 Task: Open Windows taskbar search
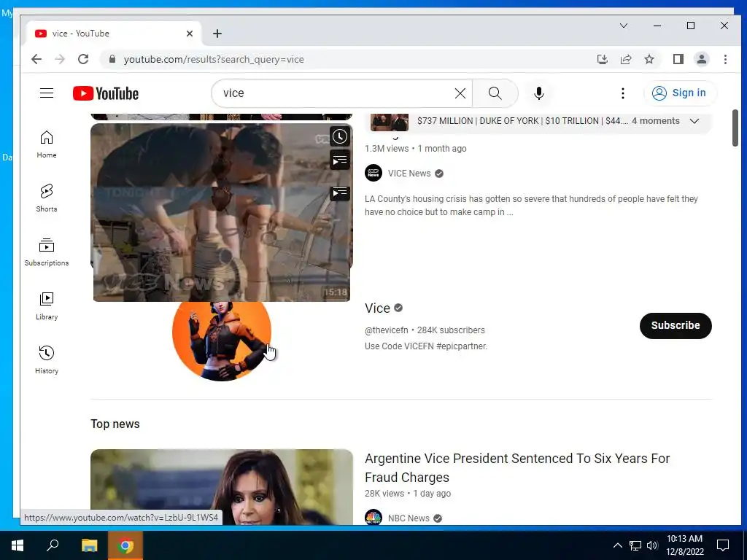click(53, 545)
